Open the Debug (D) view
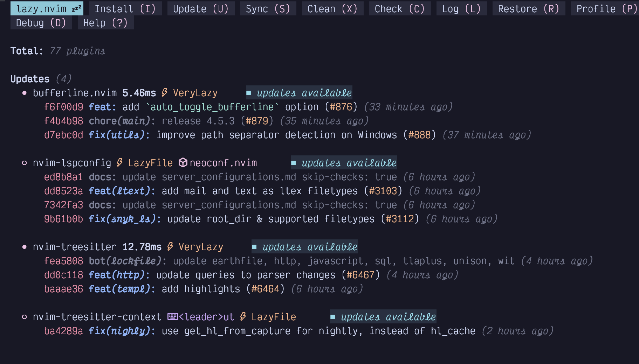This screenshot has width=639, height=364. (x=41, y=23)
